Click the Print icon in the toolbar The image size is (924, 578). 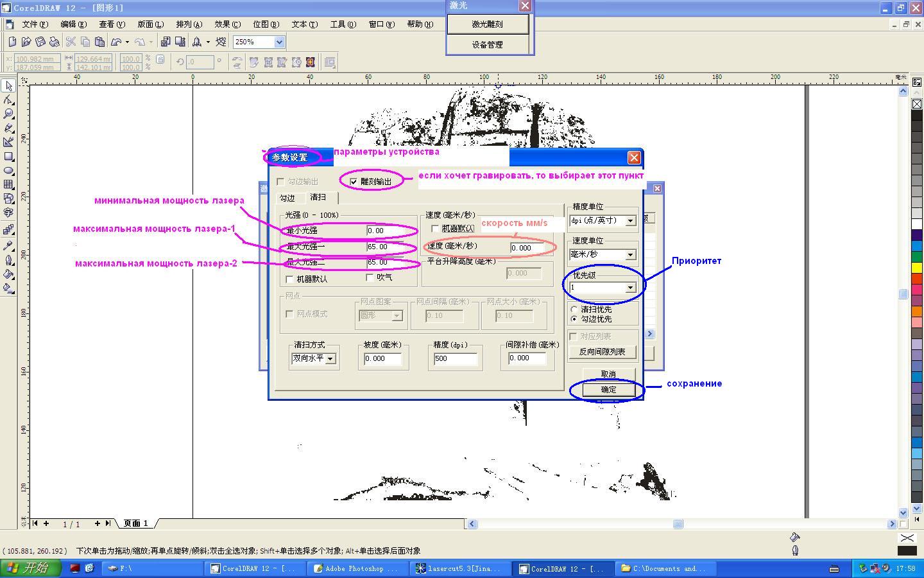click(55, 42)
